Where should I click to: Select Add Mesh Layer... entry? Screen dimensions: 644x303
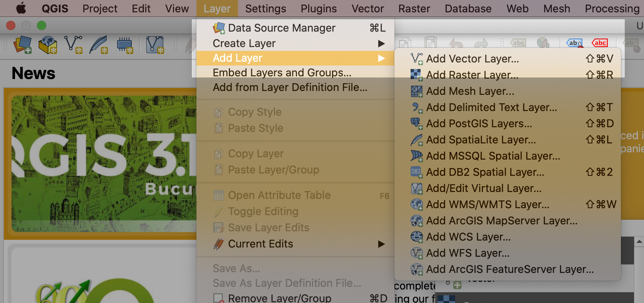click(508, 91)
